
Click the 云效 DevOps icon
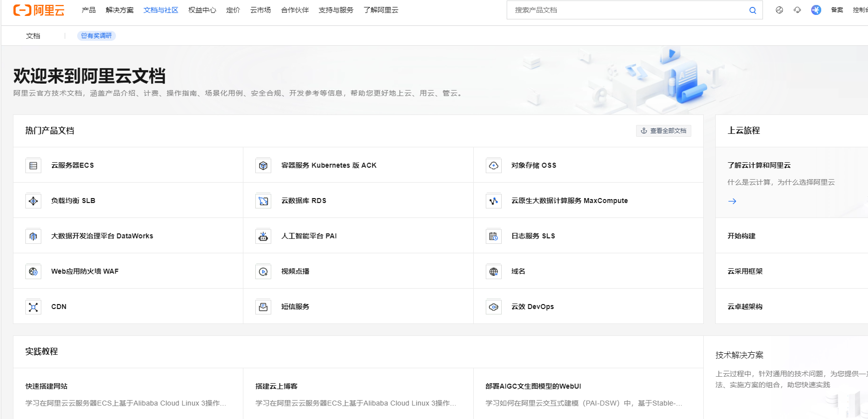pyautogui.click(x=494, y=307)
